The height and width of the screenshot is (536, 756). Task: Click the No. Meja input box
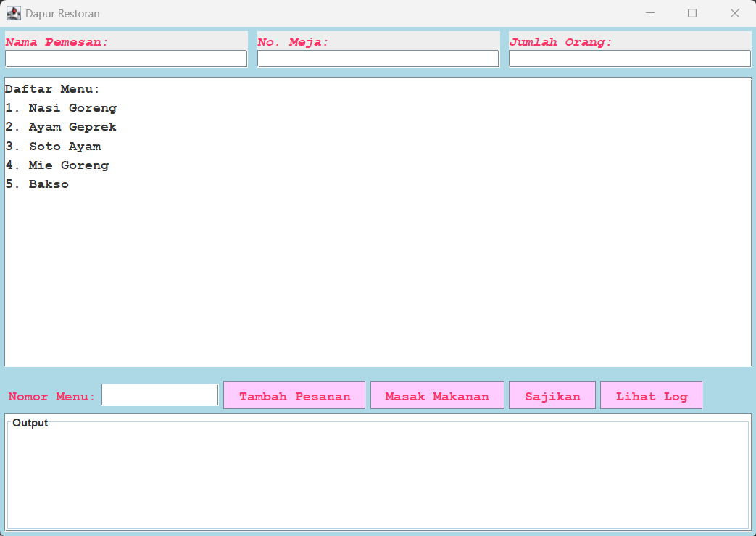[x=378, y=59]
